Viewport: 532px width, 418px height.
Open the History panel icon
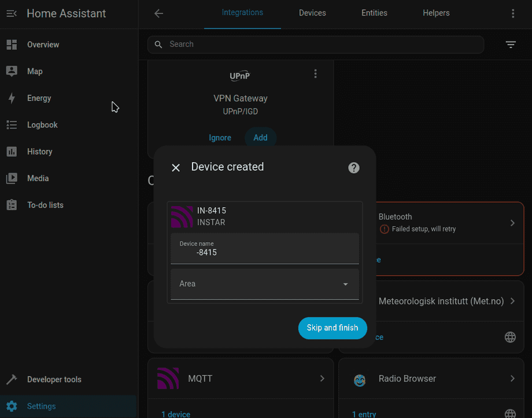point(12,151)
